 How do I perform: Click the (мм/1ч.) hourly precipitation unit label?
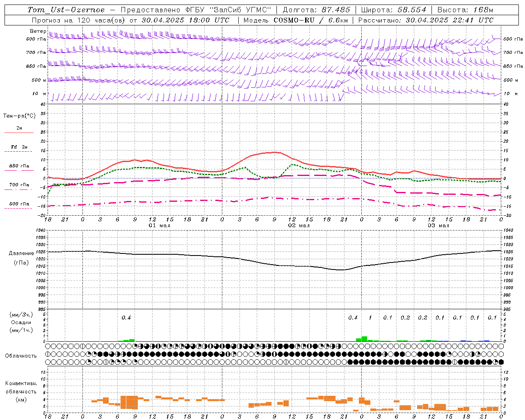click(21, 330)
